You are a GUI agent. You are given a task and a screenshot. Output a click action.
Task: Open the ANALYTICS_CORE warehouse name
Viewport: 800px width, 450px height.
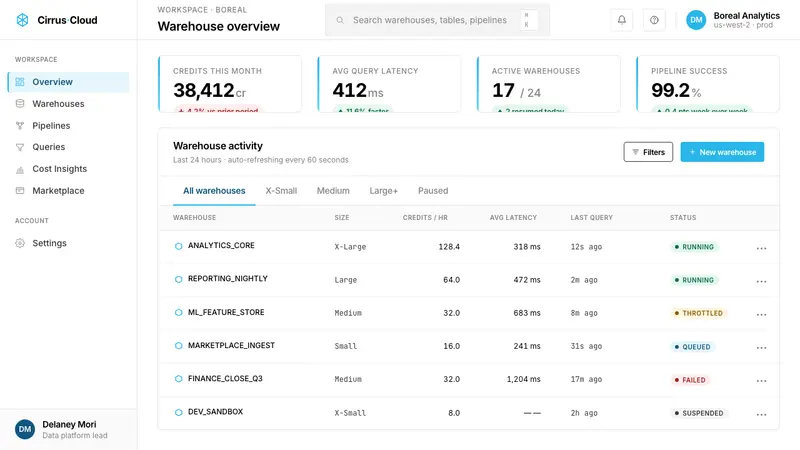click(x=221, y=245)
